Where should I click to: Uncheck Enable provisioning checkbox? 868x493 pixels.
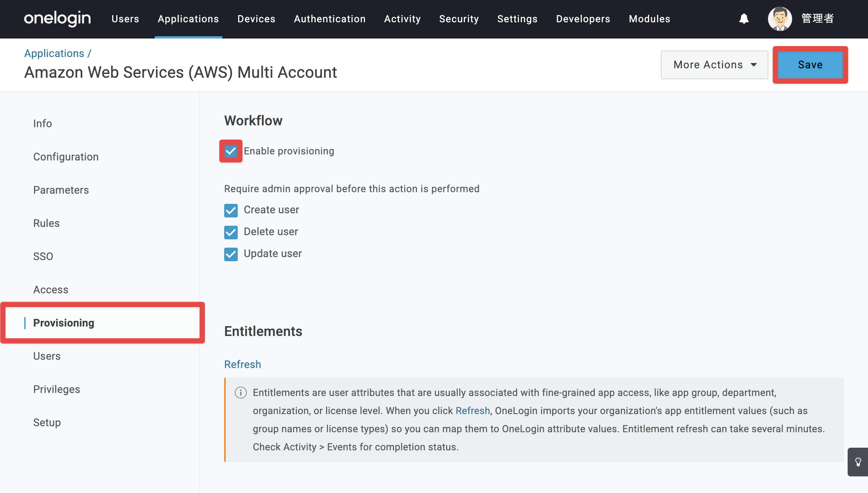[x=231, y=151]
